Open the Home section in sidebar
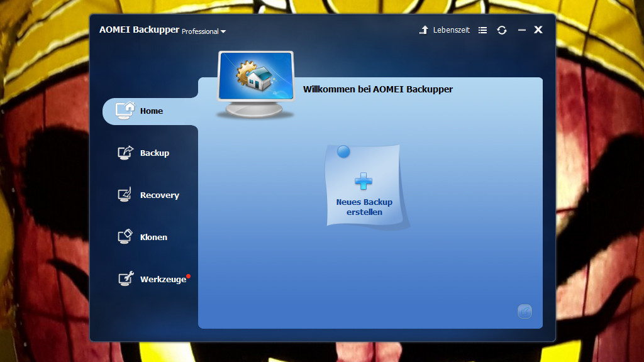Image resolution: width=644 pixels, height=362 pixels. [150, 111]
